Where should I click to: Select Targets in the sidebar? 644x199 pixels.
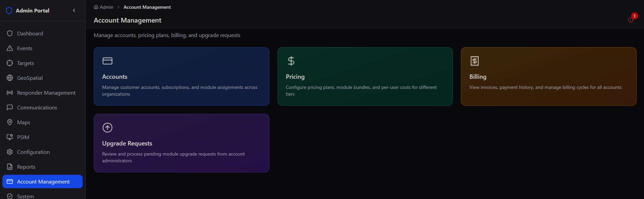(x=26, y=63)
